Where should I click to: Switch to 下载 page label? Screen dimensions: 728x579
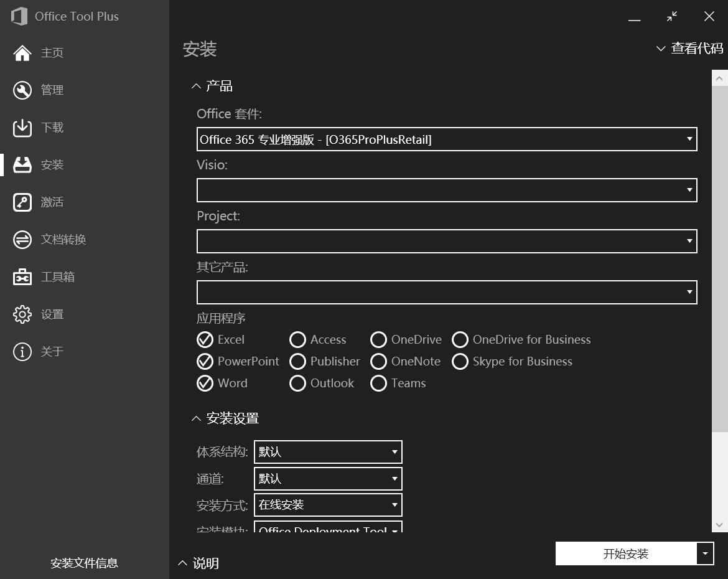(52, 128)
